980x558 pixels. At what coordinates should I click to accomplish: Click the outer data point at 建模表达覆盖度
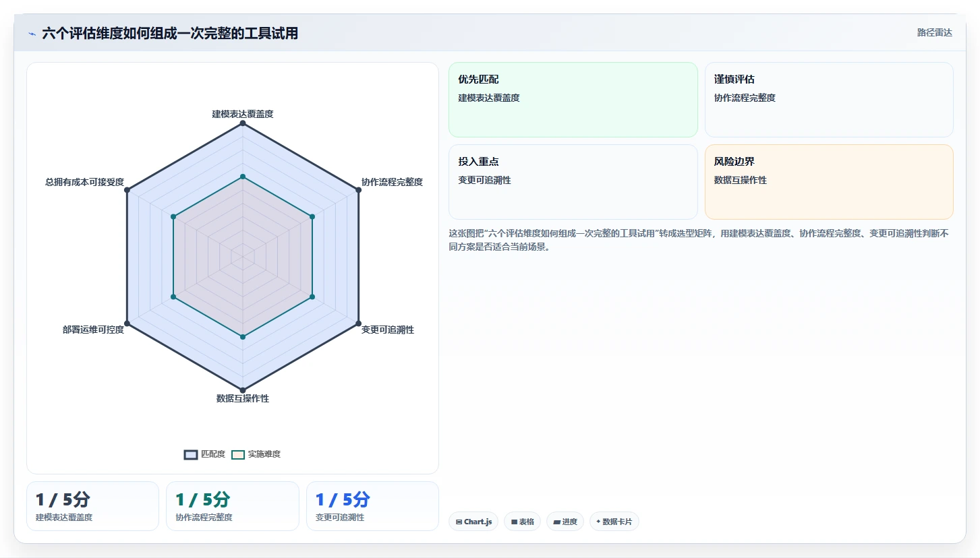coord(243,123)
